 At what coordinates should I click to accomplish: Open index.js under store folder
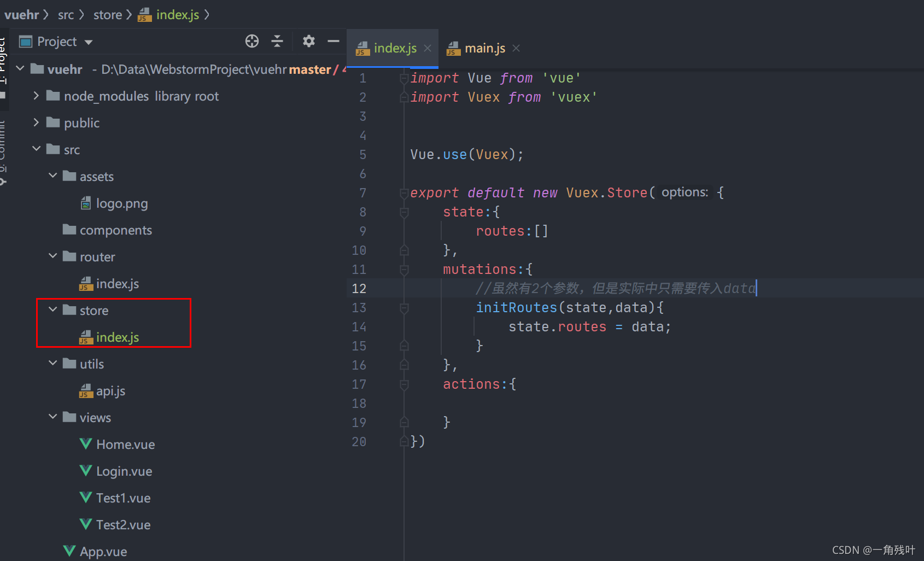(x=117, y=337)
